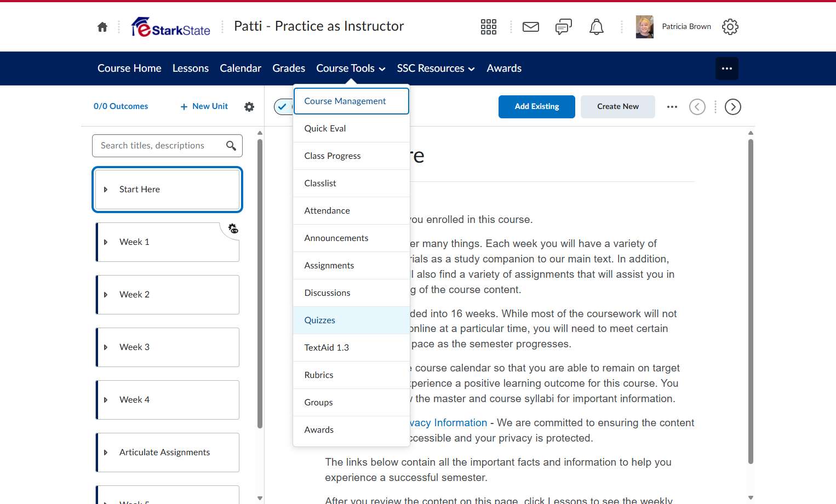This screenshot has height=504, width=836.
Task: Open the SSC Resources dropdown
Action: click(x=436, y=68)
